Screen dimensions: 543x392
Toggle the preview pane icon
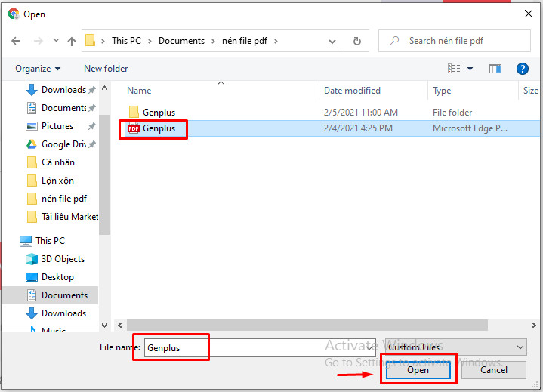[x=495, y=69]
